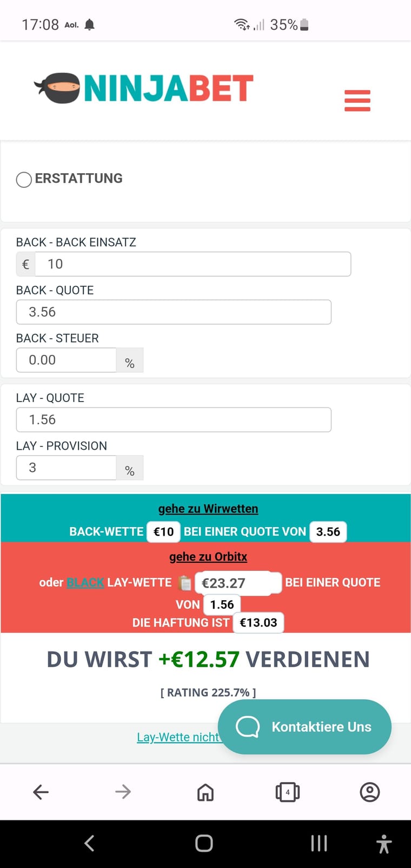
Task: Select the Erstattung radio option
Action: [24, 180]
